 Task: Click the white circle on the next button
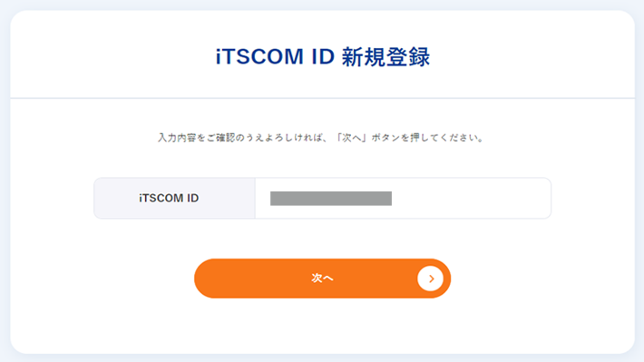[431, 279]
